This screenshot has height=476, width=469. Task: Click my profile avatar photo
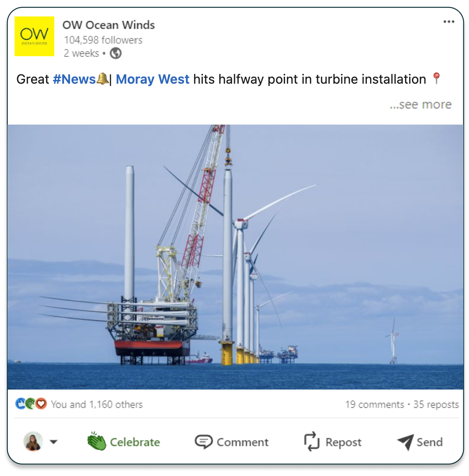[x=33, y=442]
